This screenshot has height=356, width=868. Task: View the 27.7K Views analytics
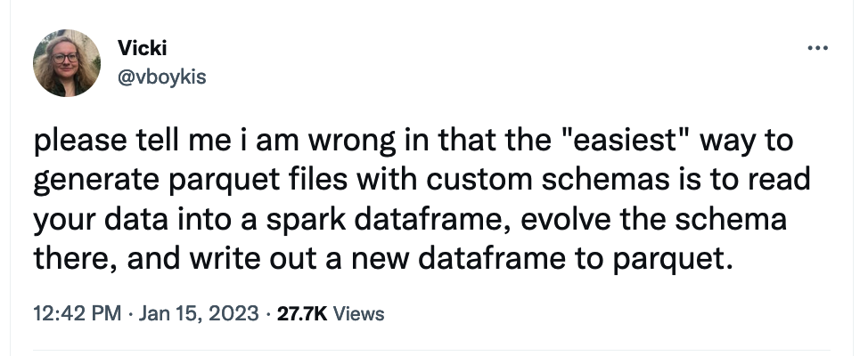pyautogui.click(x=330, y=313)
